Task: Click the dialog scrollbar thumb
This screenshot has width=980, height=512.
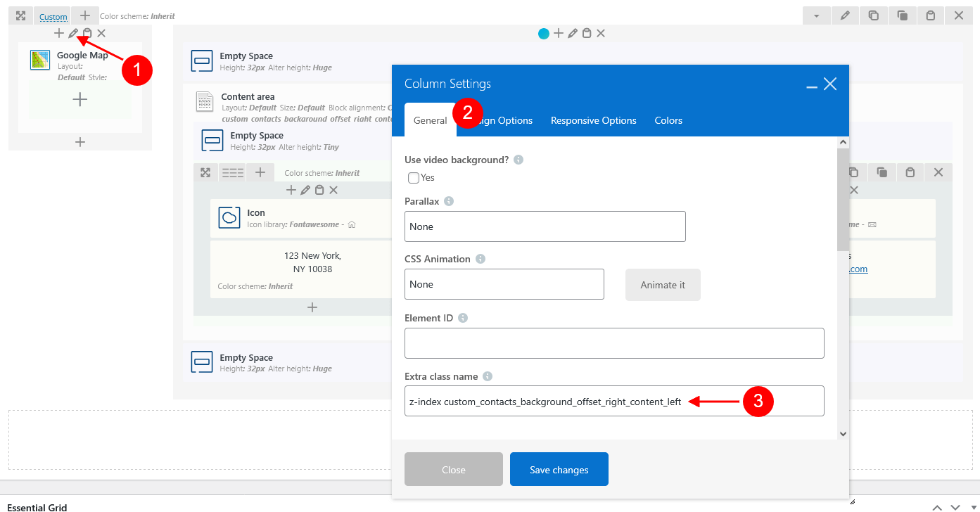Action: (x=843, y=199)
